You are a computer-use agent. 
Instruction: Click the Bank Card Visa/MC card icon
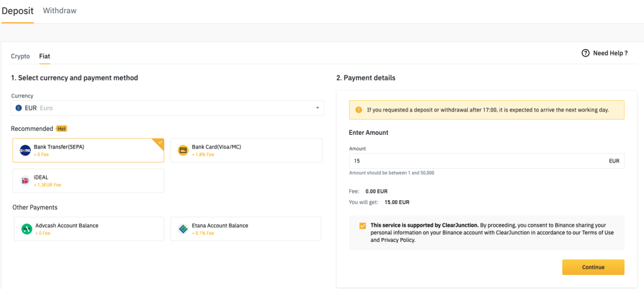[183, 150]
